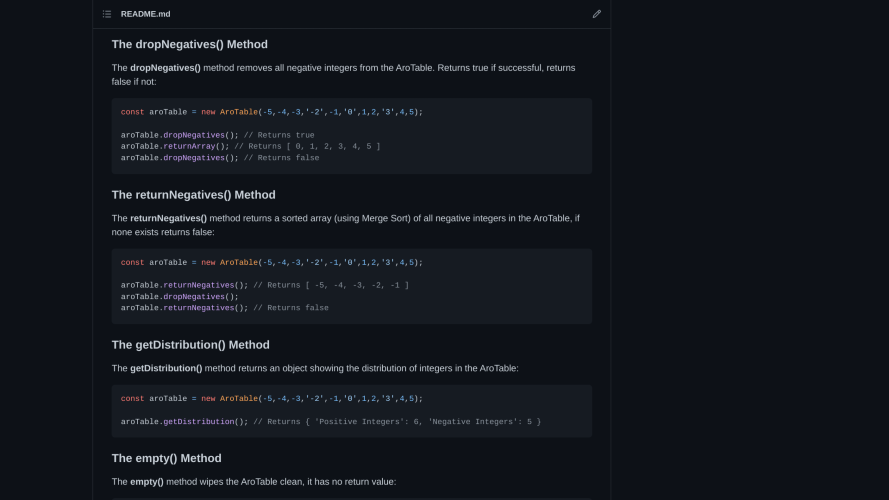Viewport: 889px width, 500px height.
Task: Click the returnNegatives line returning [ -5, -4, -3, -2, -1 ]
Action: pos(265,285)
